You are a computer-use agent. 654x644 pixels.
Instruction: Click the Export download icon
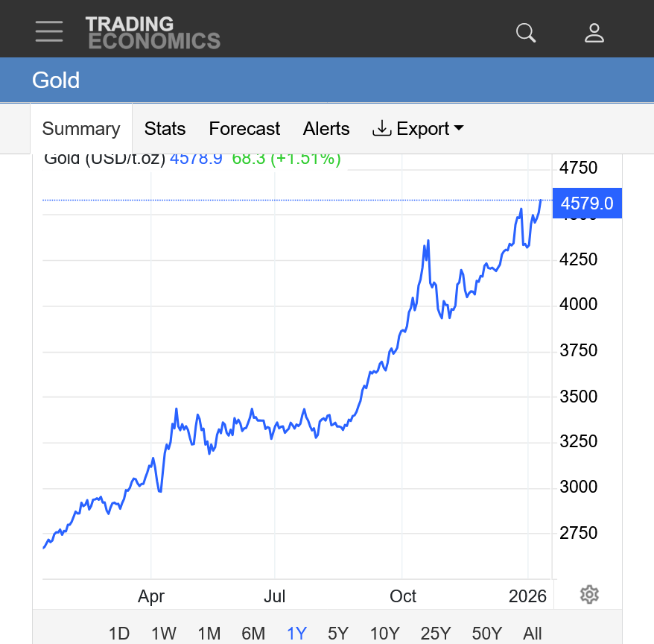(x=381, y=128)
